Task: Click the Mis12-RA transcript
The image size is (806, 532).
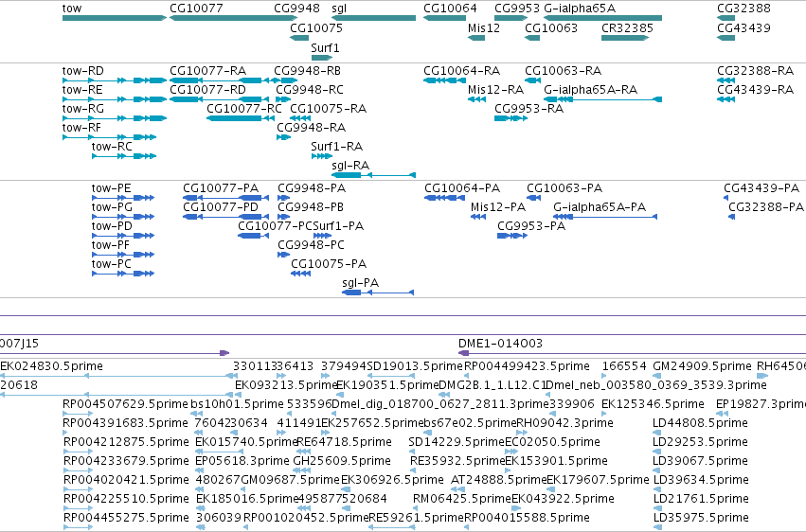Action: point(476,99)
